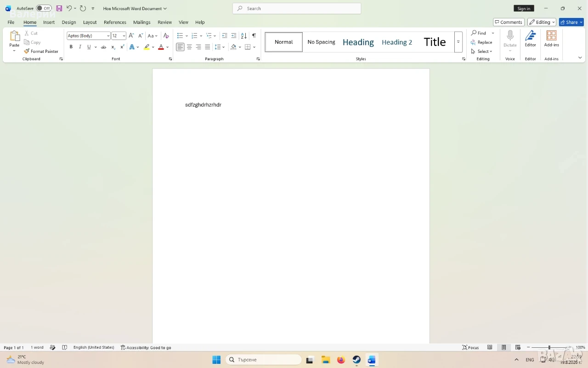This screenshot has width=588, height=368.
Task: Switch to the Insert tab
Action: 49,22
